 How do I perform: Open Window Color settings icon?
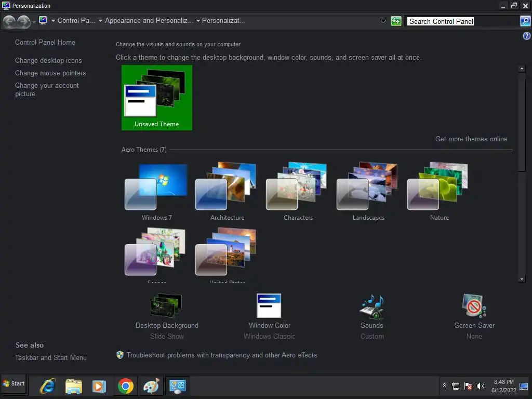click(x=269, y=305)
